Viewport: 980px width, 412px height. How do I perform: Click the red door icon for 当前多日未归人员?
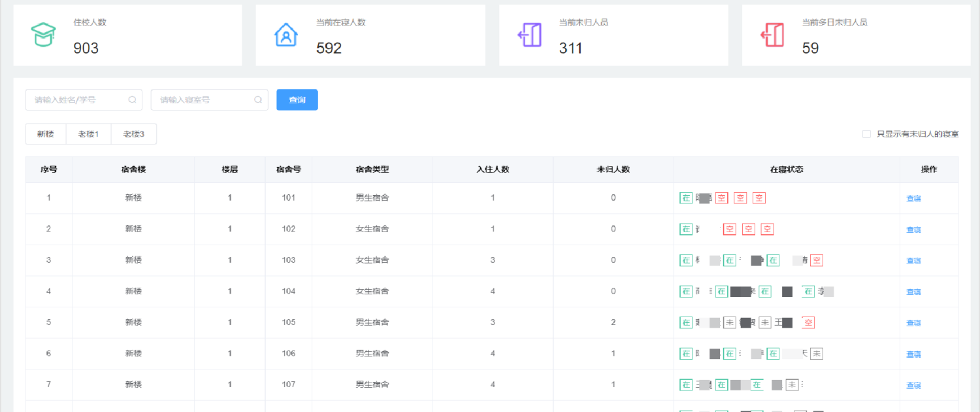click(x=772, y=35)
